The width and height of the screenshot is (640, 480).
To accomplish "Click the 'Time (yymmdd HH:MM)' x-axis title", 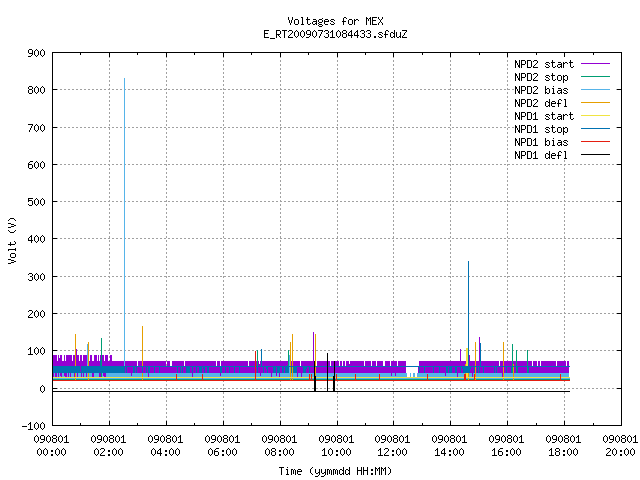I will (x=335, y=471).
